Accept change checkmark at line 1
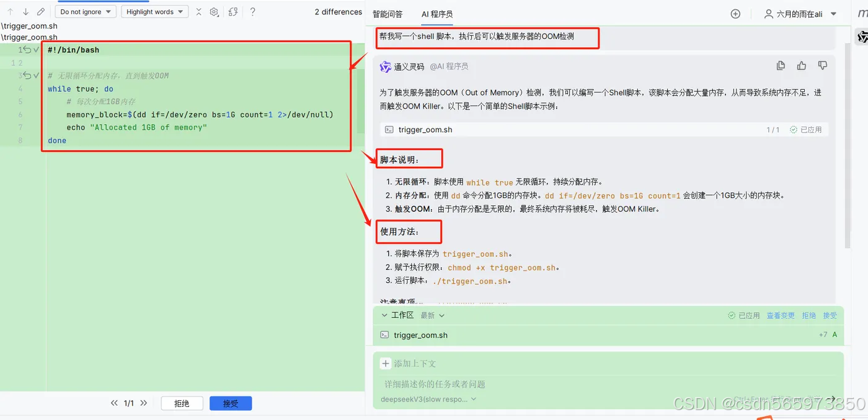Viewport: 868px width, 420px height. (x=37, y=50)
